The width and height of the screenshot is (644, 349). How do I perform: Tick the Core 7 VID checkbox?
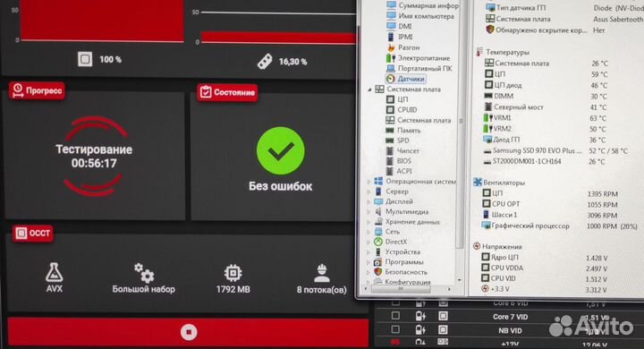click(395, 316)
